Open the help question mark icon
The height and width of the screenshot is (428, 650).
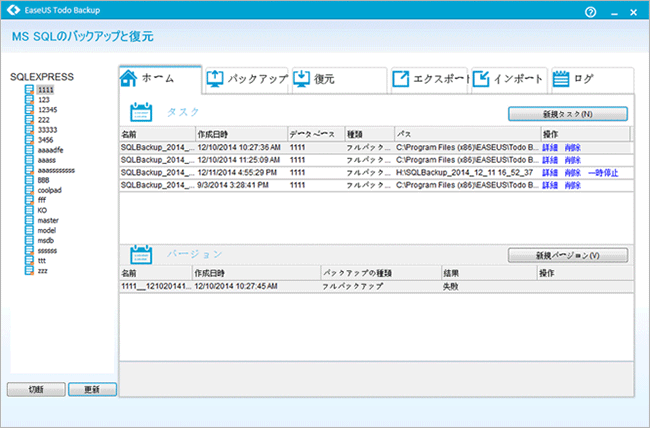[x=590, y=12]
